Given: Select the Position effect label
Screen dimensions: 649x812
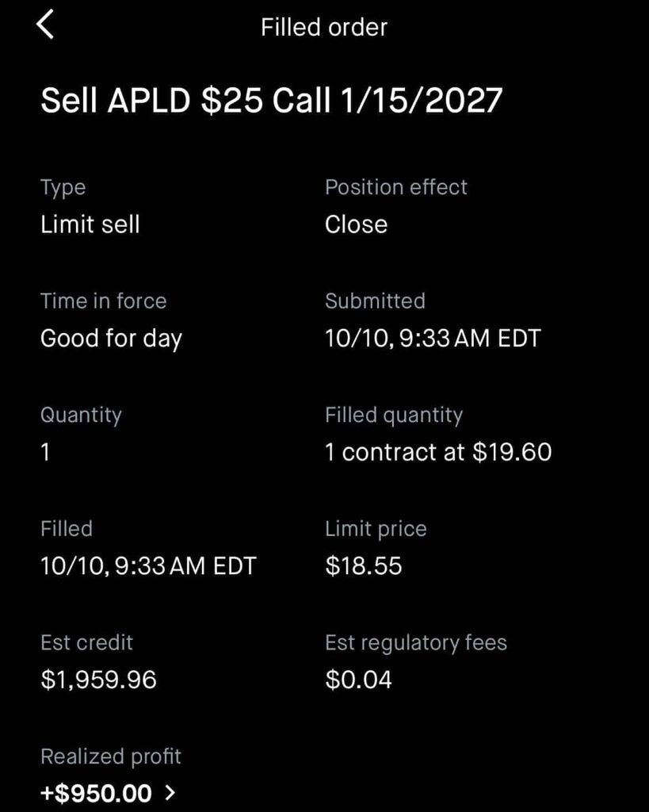Looking at the screenshot, I should click(395, 187).
